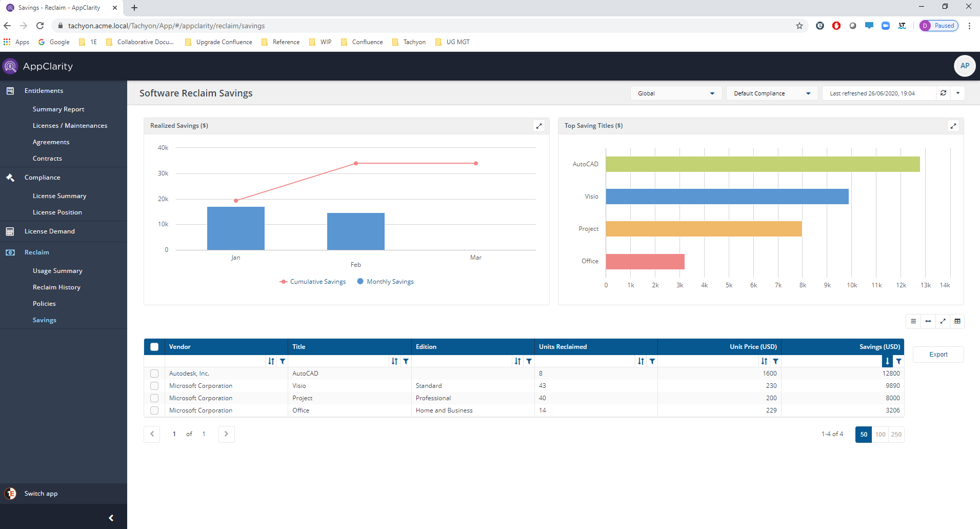This screenshot has height=529, width=980.
Task: Filter the Unit Price column
Action: pos(776,361)
